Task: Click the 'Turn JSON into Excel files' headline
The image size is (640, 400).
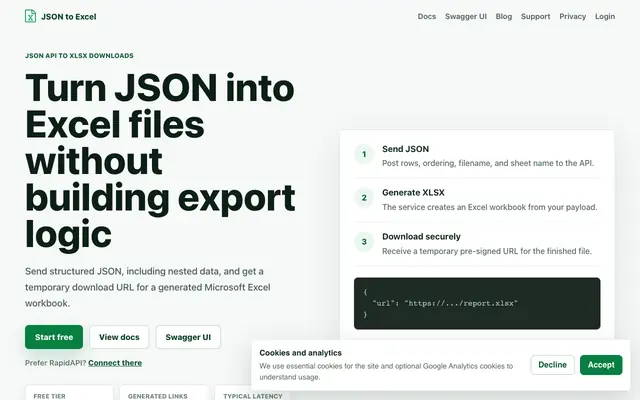Action: point(160,160)
